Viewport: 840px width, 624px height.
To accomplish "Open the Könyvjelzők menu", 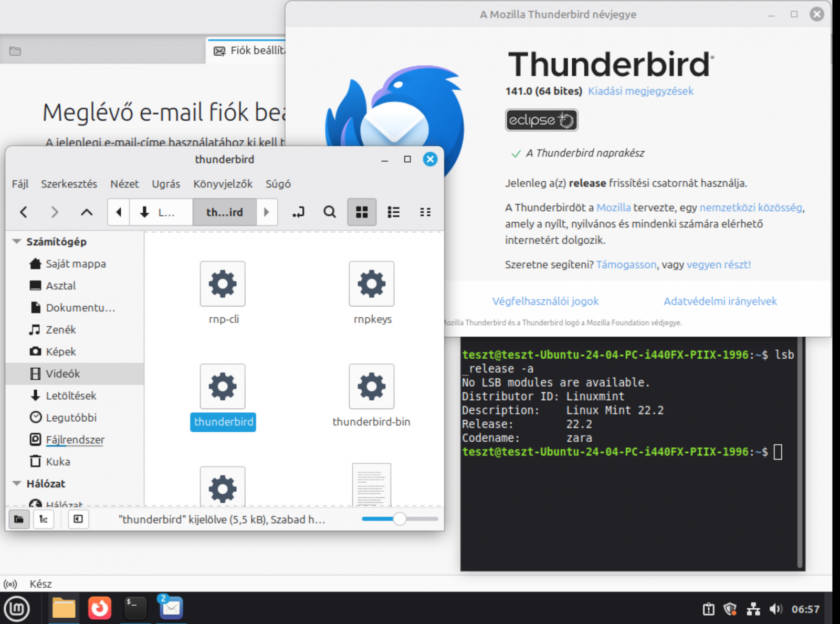I will point(223,184).
